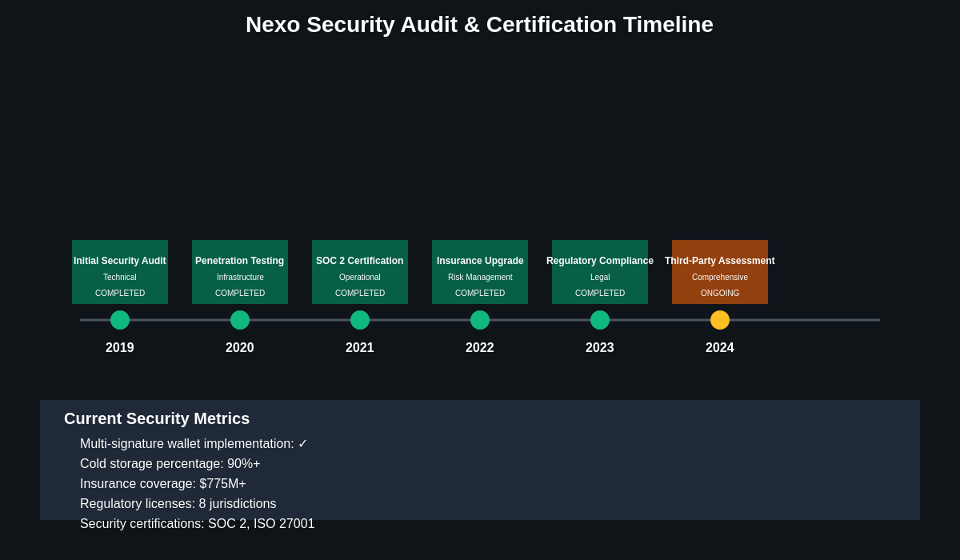Viewport: 960px width, 560px height.
Task: Click the 2022 timeline marker dot
Action: (x=480, y=320)
